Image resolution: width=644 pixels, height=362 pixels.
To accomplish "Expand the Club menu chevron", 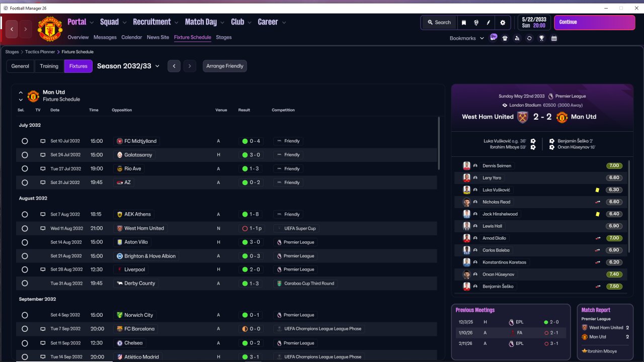I will click(249, 23).
